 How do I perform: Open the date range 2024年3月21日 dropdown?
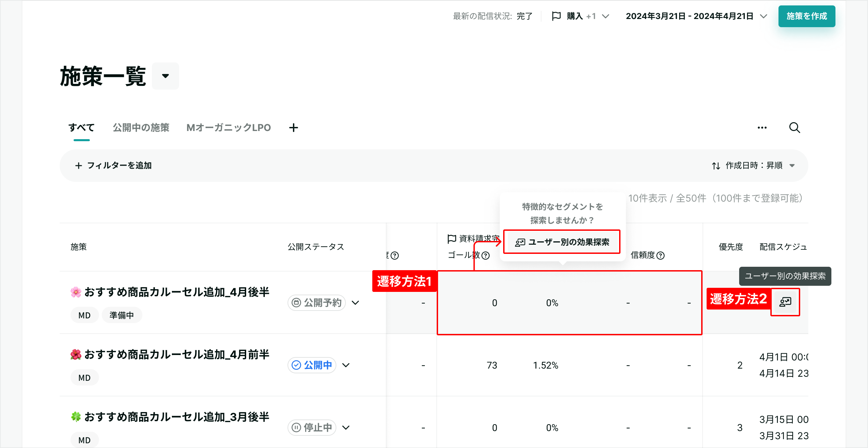point(696,16)
